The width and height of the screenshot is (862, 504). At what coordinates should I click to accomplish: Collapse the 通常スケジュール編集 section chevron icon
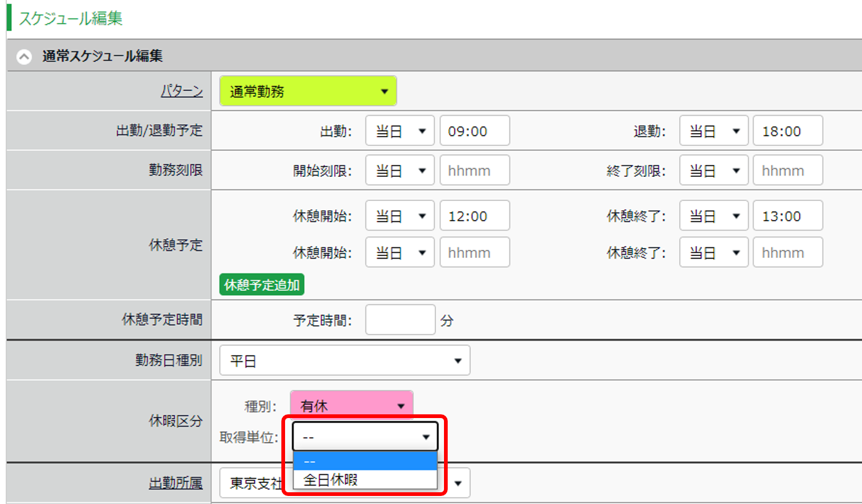point(24,57)
